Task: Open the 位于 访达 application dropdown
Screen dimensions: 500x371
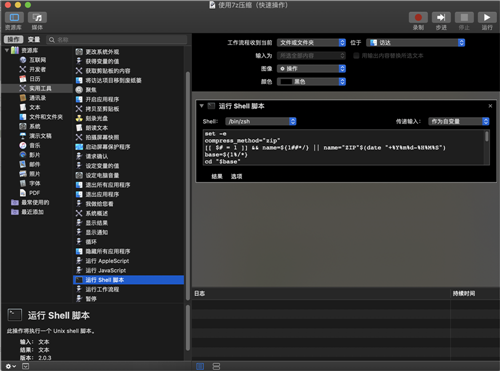Action: [x=415, y=43]
